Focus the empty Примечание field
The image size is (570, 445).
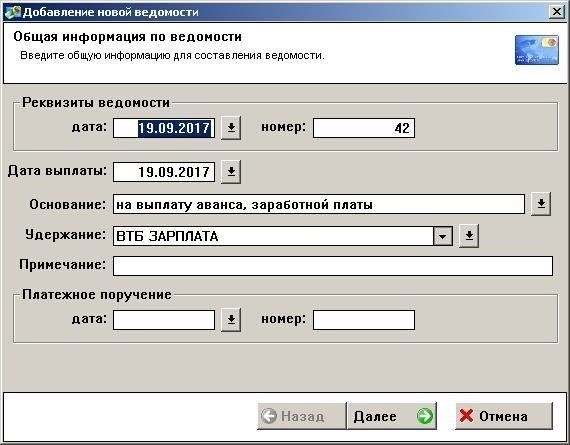tap(333, 266)
